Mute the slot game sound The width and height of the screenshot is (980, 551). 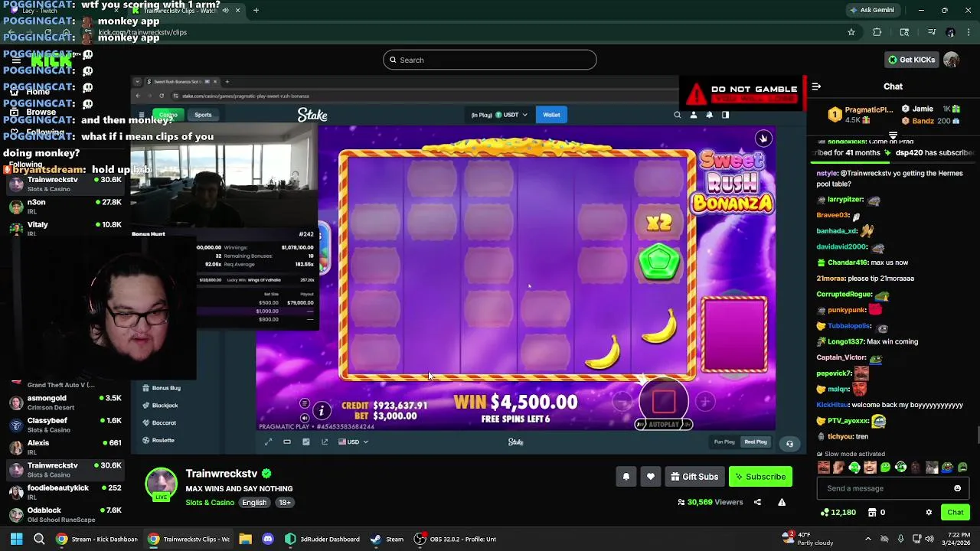pyautogui.click(x=305, y=418)
